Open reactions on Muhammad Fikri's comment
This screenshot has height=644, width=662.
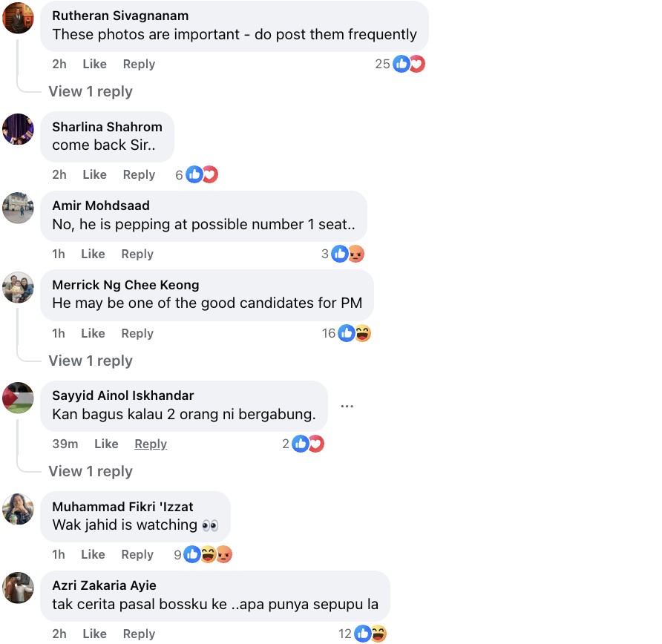point(208,555)
